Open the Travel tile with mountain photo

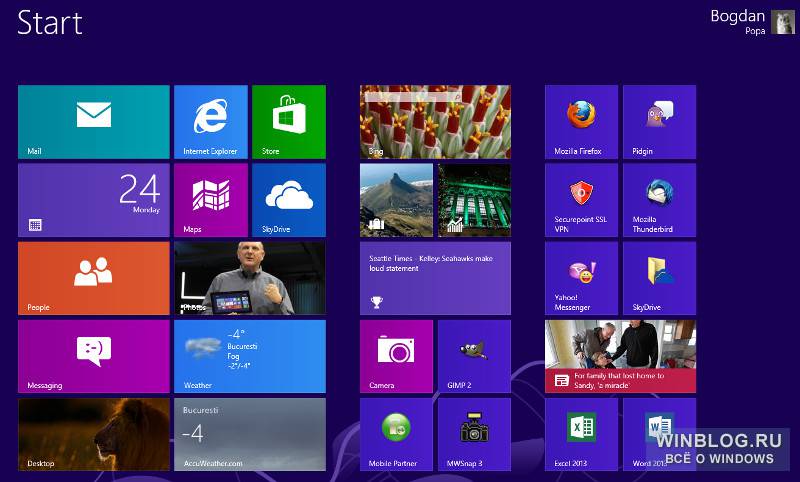[396, 200]
